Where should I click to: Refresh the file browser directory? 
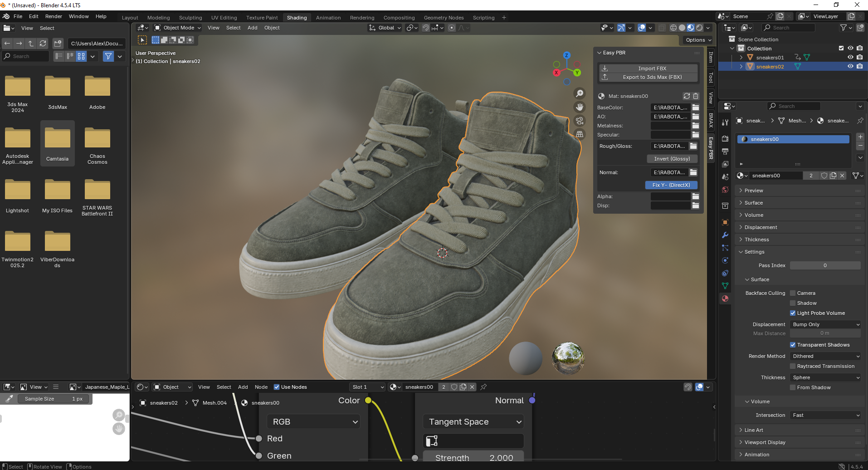[43, 44]
